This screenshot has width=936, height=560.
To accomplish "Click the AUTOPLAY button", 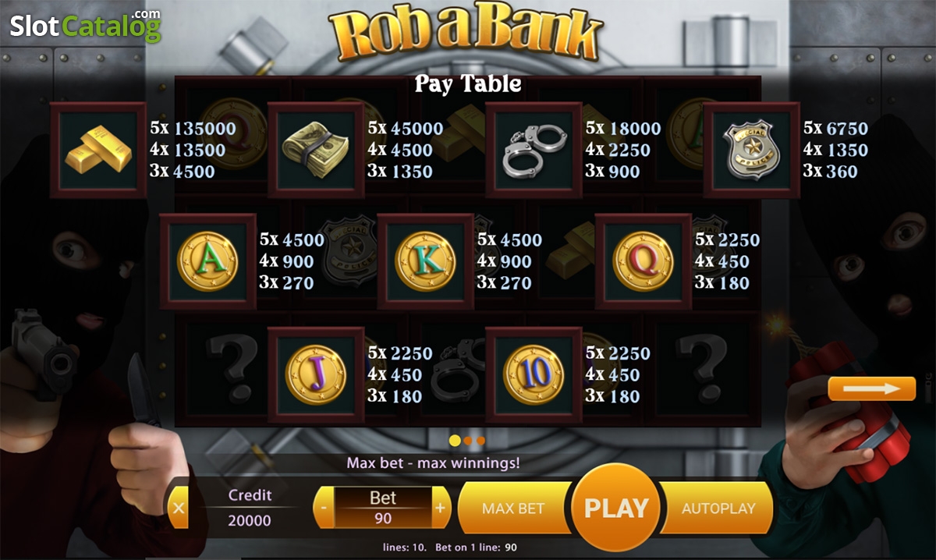I will coord(718,508).
